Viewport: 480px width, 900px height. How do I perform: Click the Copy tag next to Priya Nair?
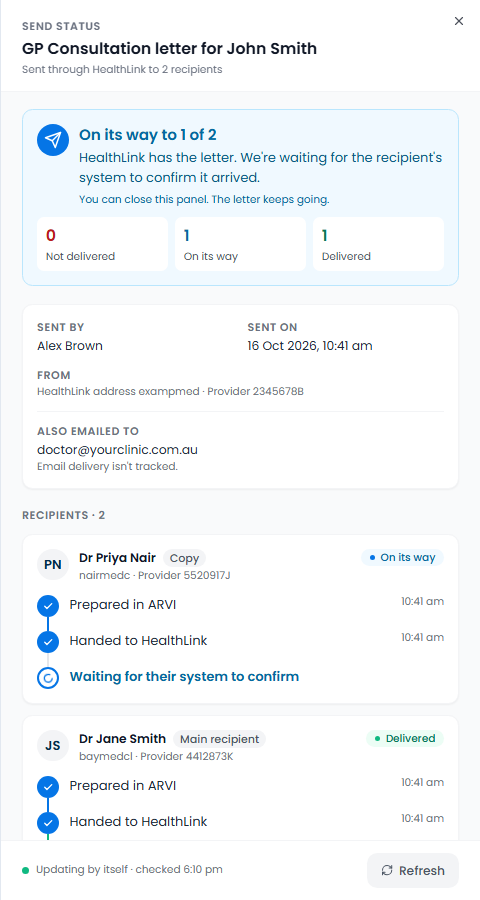pos(184,558)
